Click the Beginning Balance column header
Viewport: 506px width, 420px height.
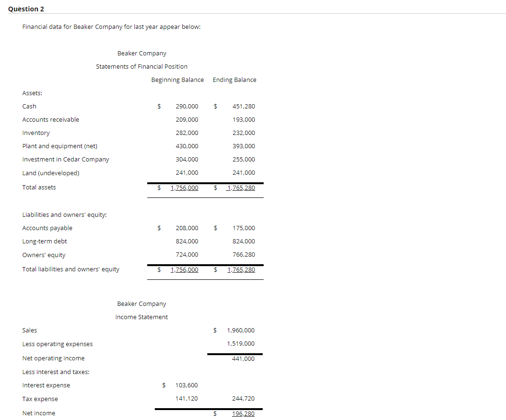[178, 80]
